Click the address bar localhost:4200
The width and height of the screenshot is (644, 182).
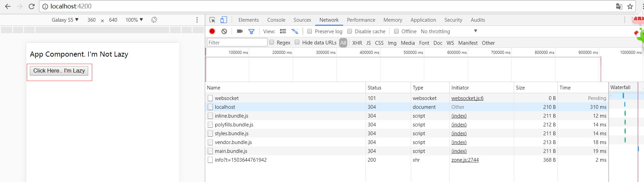point(71,6)
